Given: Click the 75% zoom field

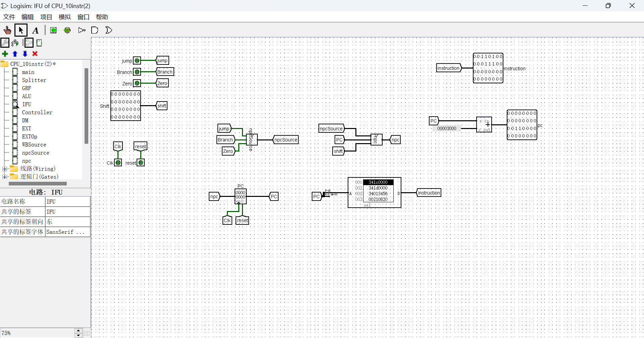Looking at the screenshot, I should click(x=37, y=333).
